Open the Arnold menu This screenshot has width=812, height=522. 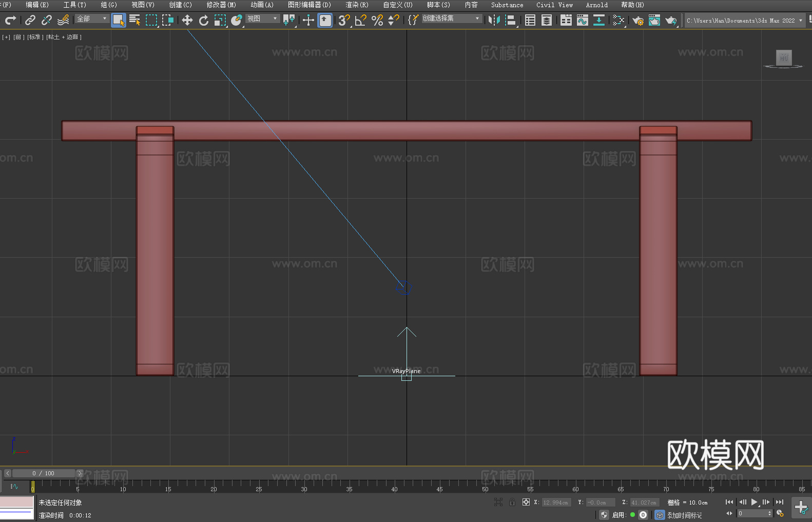[597, 5]
